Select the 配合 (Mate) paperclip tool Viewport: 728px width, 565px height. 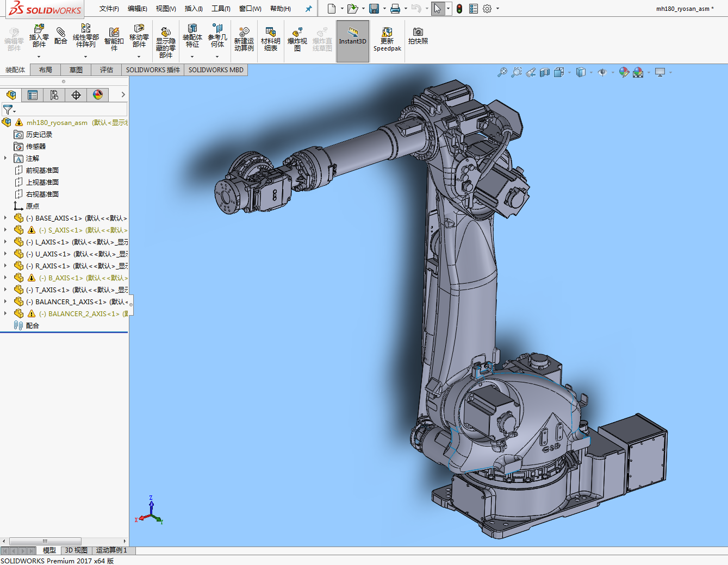(x=61, y=36)
